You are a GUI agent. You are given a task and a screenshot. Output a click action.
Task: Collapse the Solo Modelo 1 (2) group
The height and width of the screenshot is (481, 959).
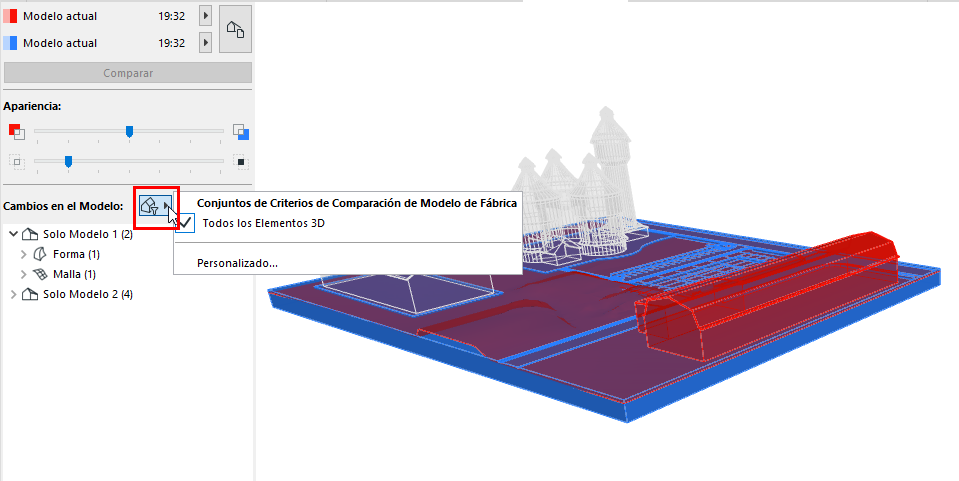(x=13, y=234)
